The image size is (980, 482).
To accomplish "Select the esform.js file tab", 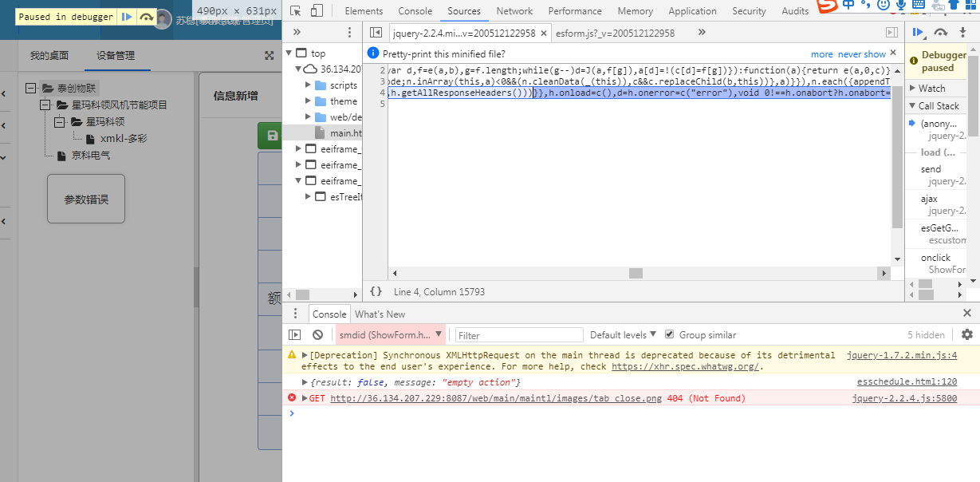I will point(616,33).
